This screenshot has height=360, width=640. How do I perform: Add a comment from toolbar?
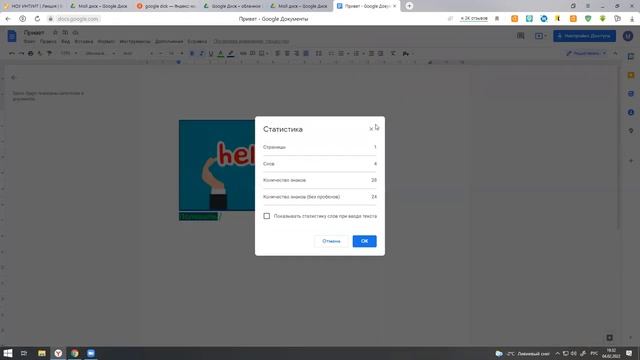coord(252,53)
